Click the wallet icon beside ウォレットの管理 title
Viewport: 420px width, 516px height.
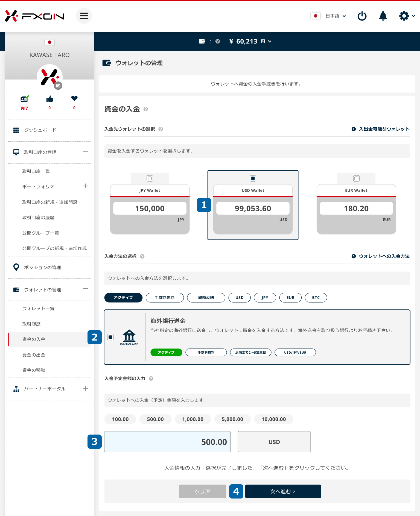(x=107, y=63)
